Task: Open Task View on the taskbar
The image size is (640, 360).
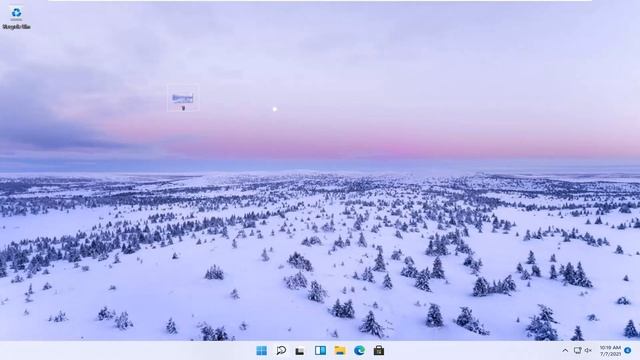Action: point(300,351)
